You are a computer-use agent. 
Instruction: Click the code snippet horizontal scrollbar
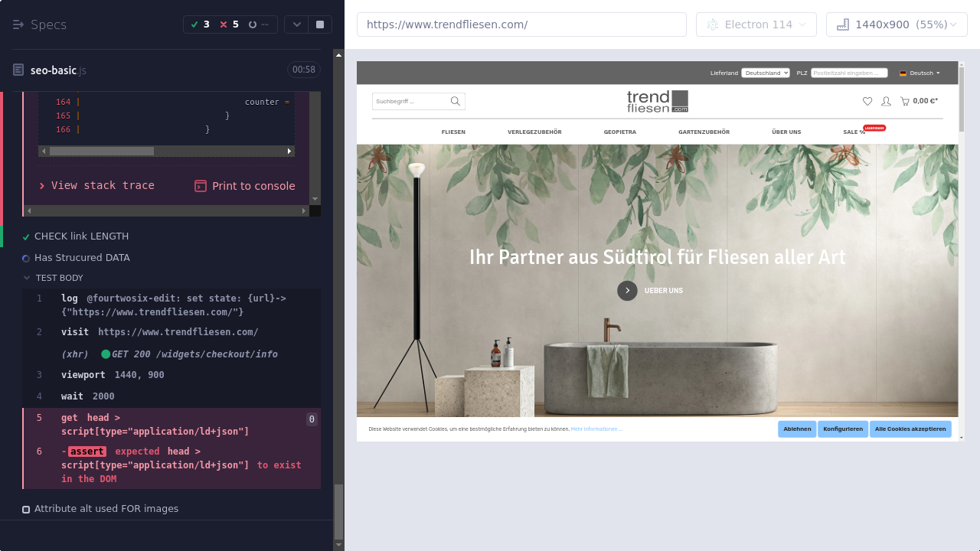[102, 152]
